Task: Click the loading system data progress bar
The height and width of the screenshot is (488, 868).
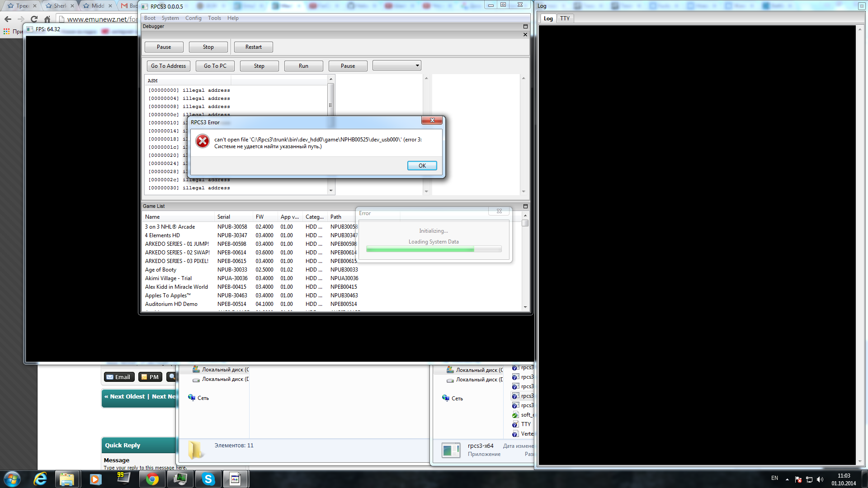Action: 434,249
